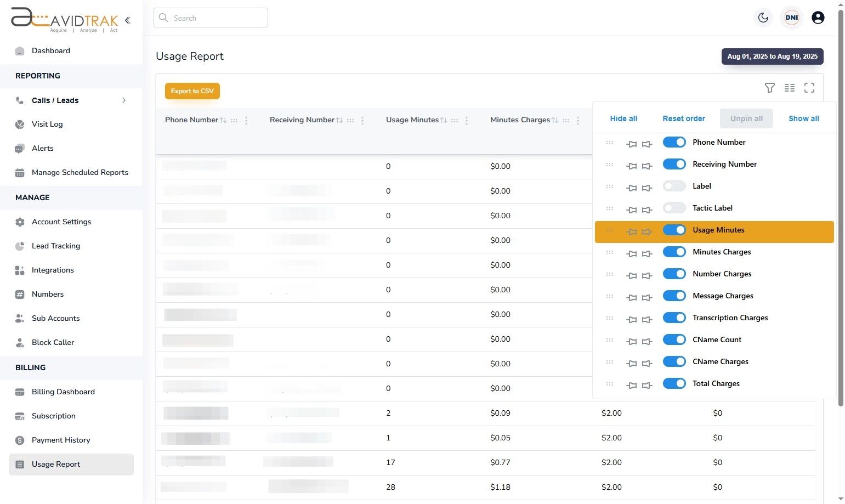Sort by Receiving Number using its sort arrows
Viewport: 845px width, 504px height.
pyautogui.click(x=340, y=120)
